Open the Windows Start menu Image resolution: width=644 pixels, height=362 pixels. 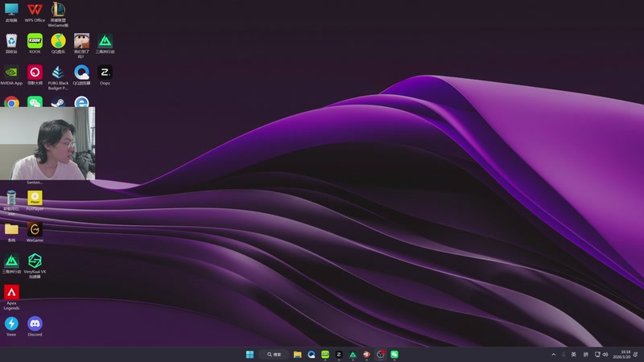pyautogui.click(x=250, y=355)
